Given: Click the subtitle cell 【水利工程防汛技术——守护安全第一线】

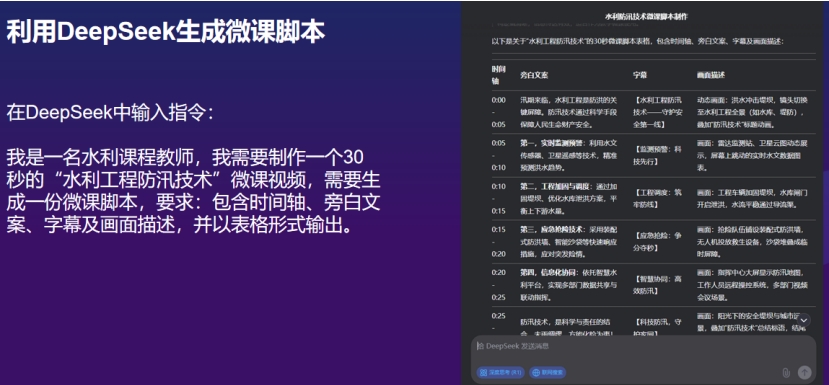Looking at the screenshot, I should point(657,112).
